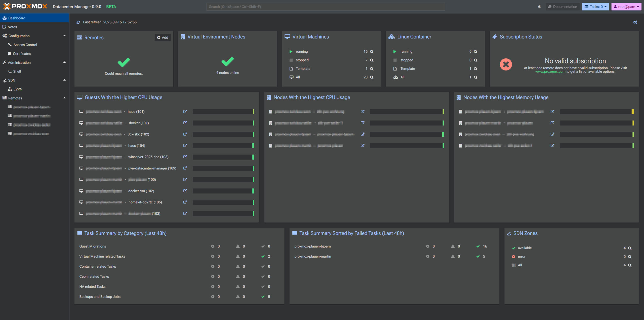Open Shell under Administration
The height and width of the screenshot is (320, 644).
coord(35,72)
